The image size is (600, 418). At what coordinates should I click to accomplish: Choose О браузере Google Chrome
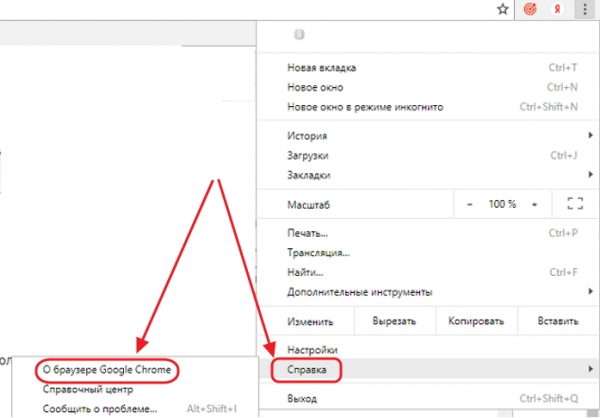coord(106,370)
